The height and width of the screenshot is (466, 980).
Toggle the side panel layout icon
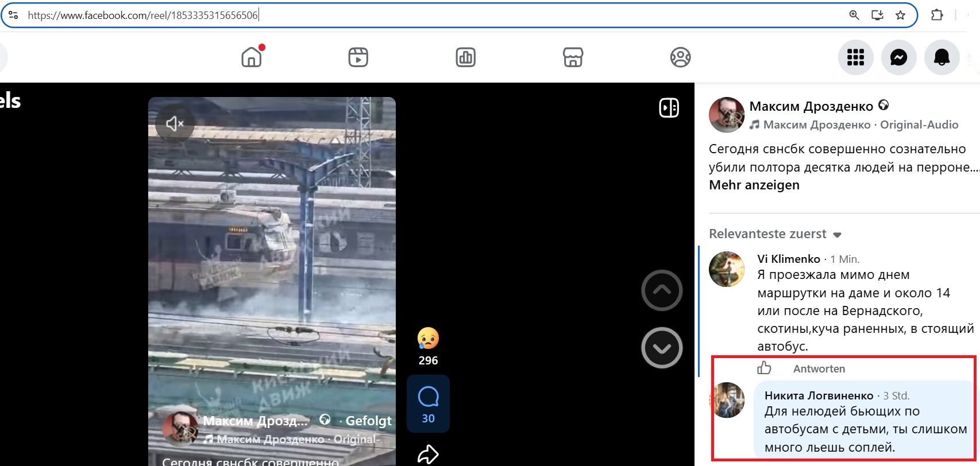pyautogui.click(x=669, y=108)
